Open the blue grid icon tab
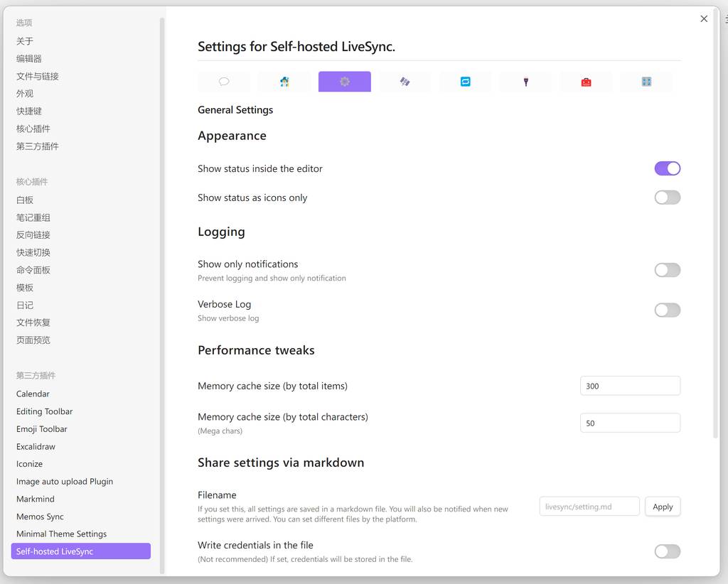The image size is (728, 584). pyautogui.click(x=646, y=82)
